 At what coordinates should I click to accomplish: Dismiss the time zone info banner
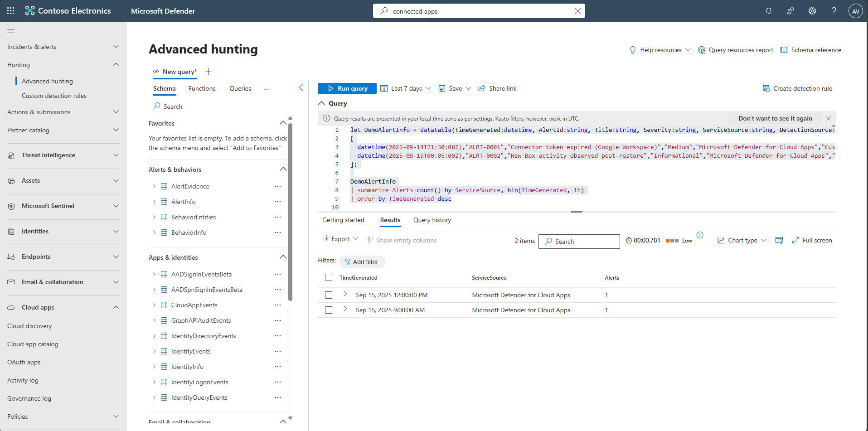point(829,118)
